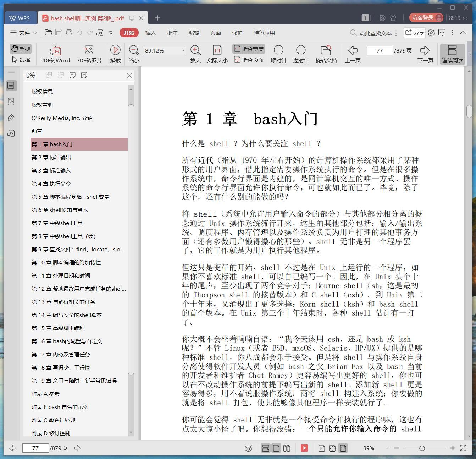Switch to the 编辑 tab
Screen dimensions: 476x459
point(194,33)
